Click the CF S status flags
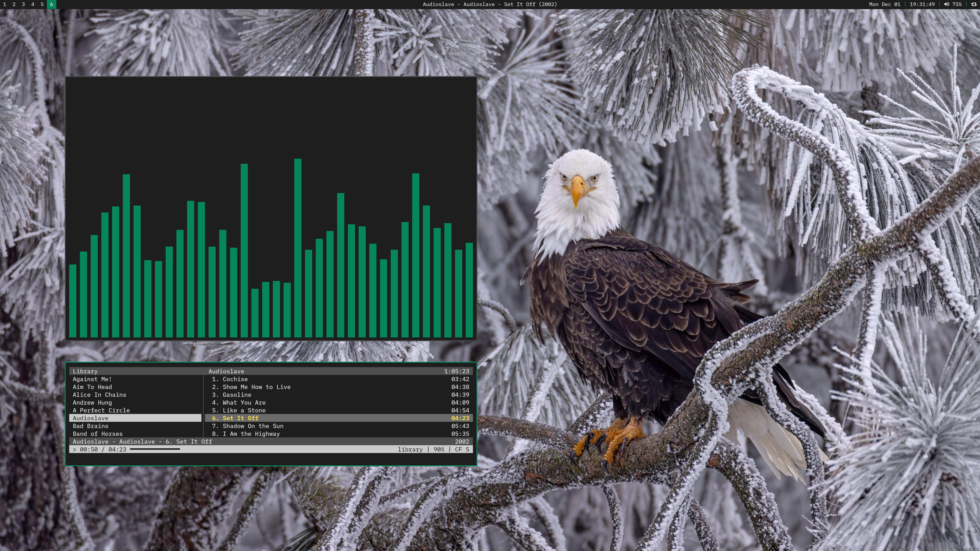The width and height of the screenshot is (980, 551). pos(462,449)
